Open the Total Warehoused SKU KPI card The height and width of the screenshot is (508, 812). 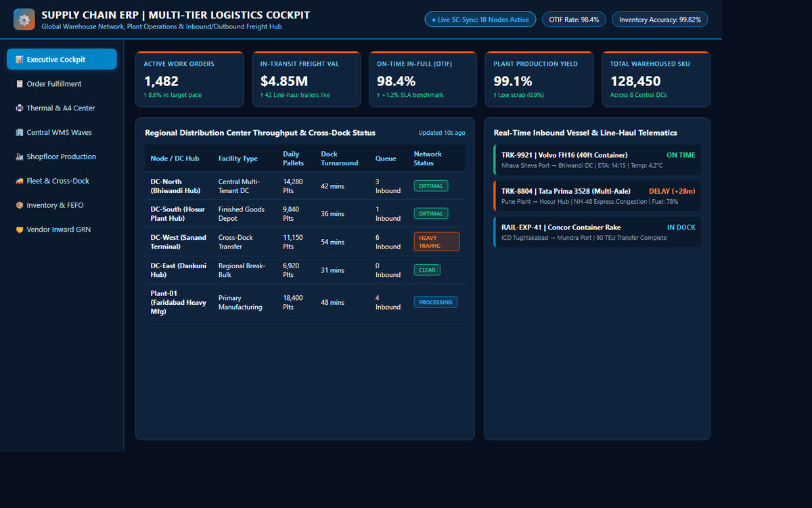point(656,79)
